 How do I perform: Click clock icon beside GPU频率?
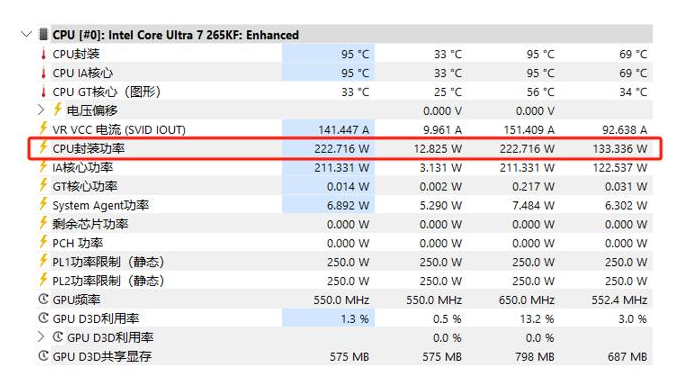click(x=43, y=299)
